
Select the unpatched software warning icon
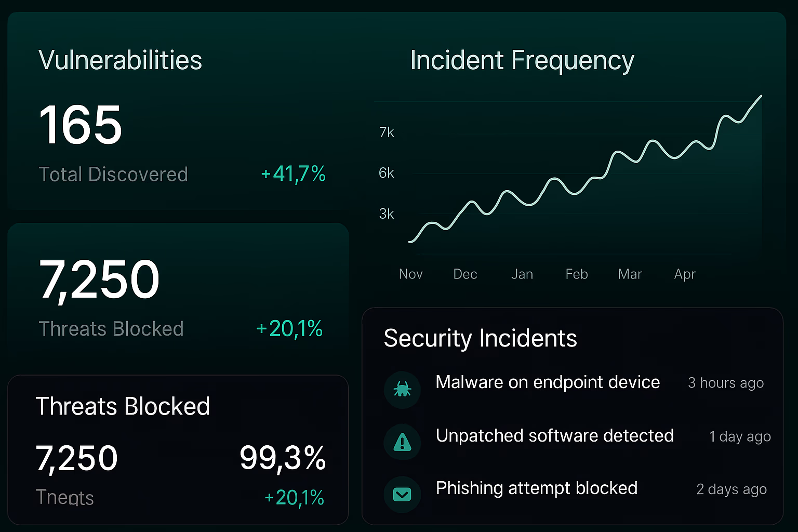(402, 442)
